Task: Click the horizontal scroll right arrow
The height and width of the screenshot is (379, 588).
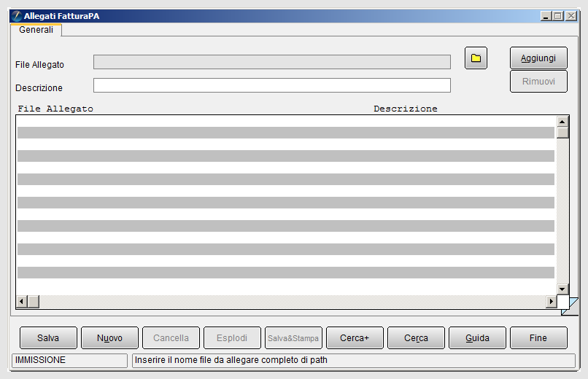Action: [551, 301]
